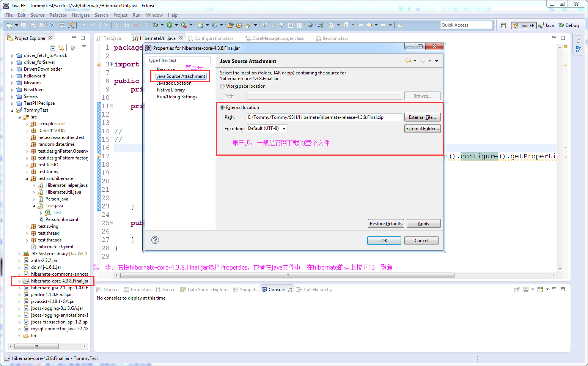The image size is (588, 366).
Task: Toggle Java EE perspective button
Action: [x=524, y=25]
